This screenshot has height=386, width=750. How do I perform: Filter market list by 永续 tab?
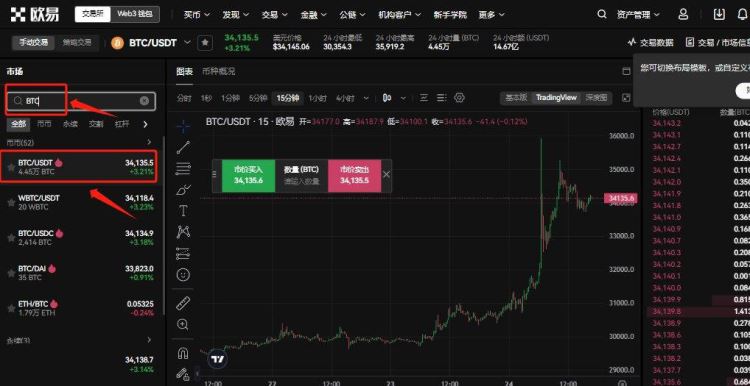[x=70, y=124]
